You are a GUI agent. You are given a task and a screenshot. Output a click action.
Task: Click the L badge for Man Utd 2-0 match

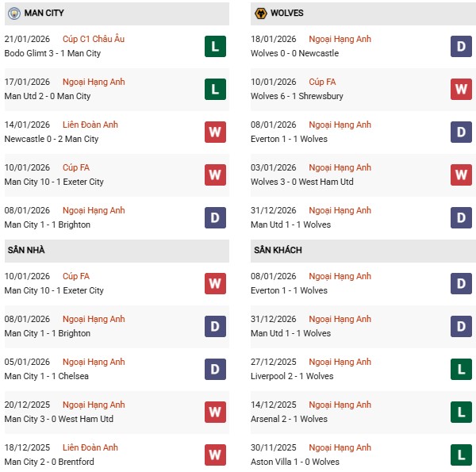215,89
